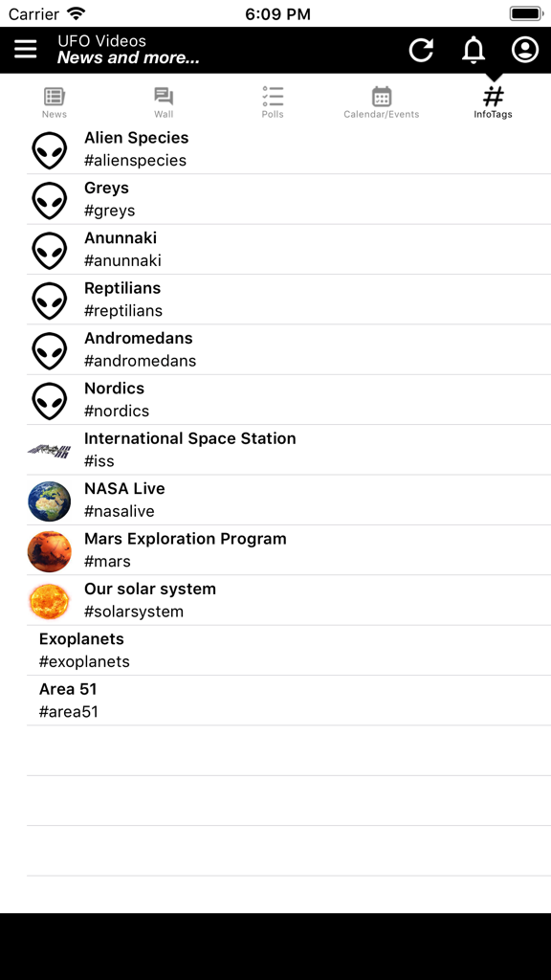Image resolution: width=551 pixels, height=980 pixels.
Task: Switch to the Wall tab
Action: point(163,100)
